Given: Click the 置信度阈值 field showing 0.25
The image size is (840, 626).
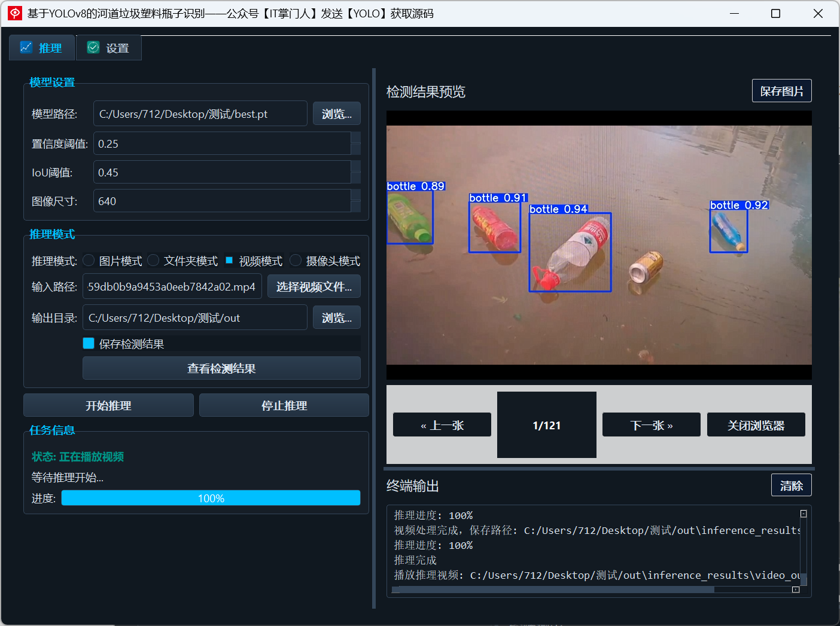Looking at the screenshot, I should (222, 143).
